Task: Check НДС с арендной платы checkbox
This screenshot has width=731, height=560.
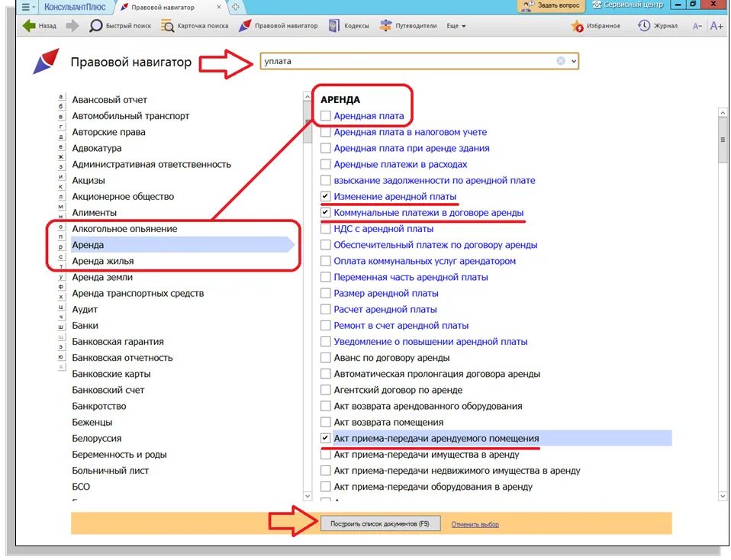Action: 325,228
